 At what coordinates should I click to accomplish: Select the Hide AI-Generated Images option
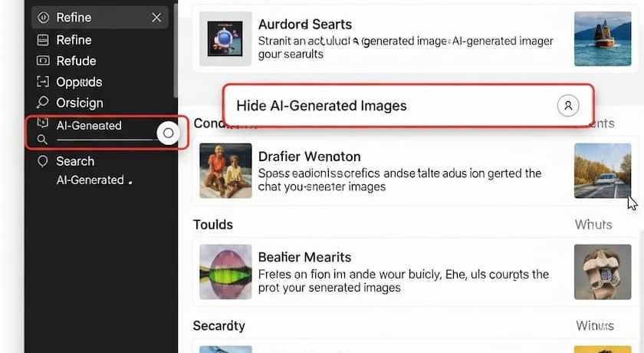pyautogui.click(x=409, y=106)
